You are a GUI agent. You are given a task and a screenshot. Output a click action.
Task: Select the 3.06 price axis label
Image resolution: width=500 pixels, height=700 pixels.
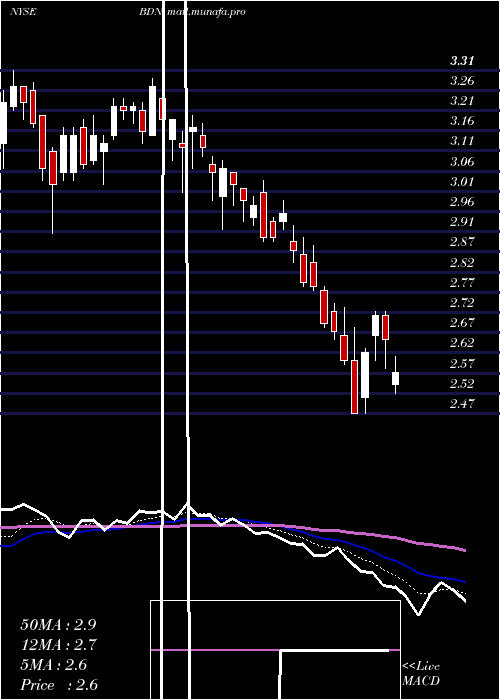462,162
